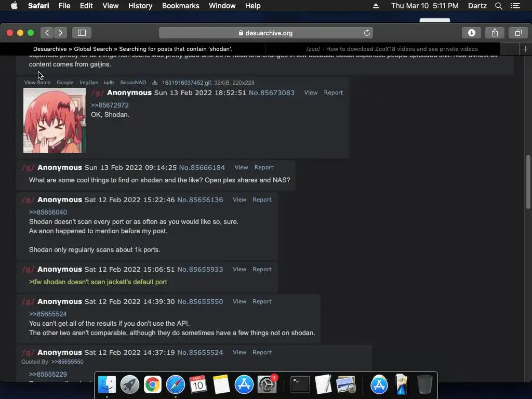Viewport: 532px width, 399px height.
Task: Show all tabs overview
Action: (x=518, y=33)
